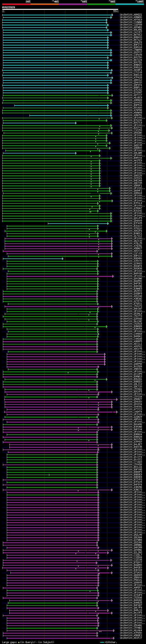Screen dimensions: 146x644
Task: Select the UniRef100_A8HQ21 hit label
Action: [x=131, y=15]
